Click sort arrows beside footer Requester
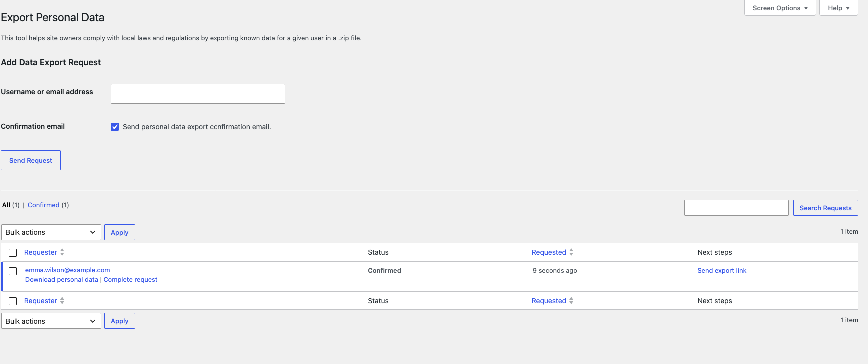This screenshot has height=364, width=868. (62, 301)
